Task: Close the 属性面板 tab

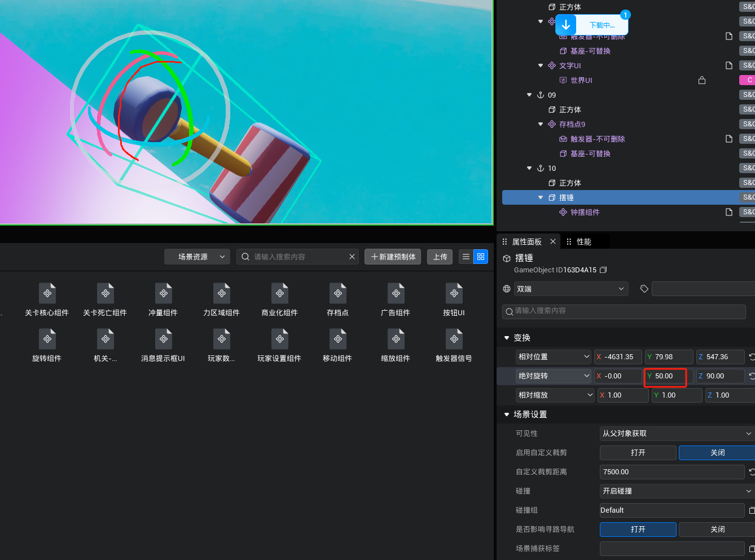Action: [553, 241]
